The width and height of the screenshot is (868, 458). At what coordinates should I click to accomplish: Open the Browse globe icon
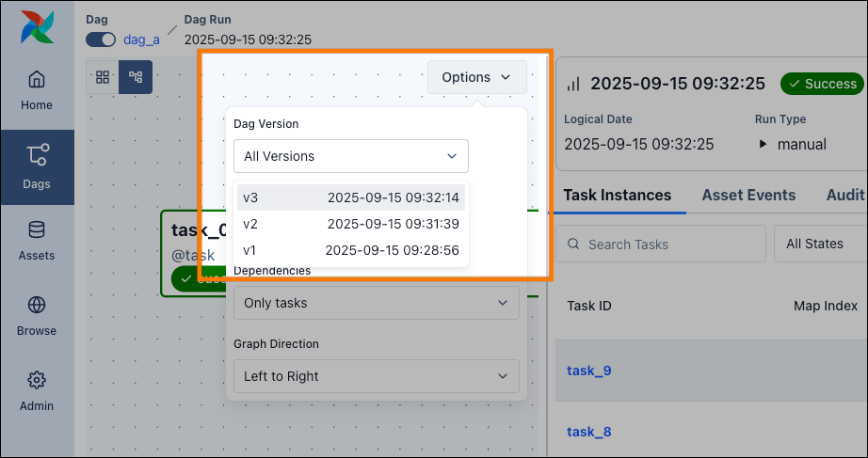37,316
